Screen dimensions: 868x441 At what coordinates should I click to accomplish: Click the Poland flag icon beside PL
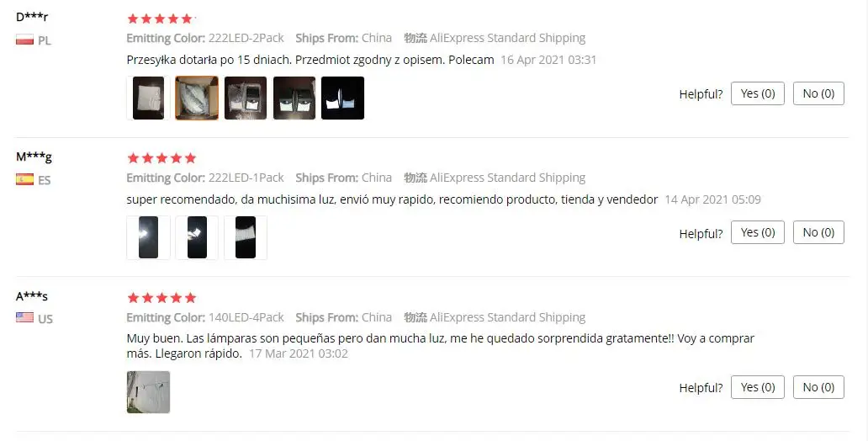pyautogui.click(x=25, y=40)
